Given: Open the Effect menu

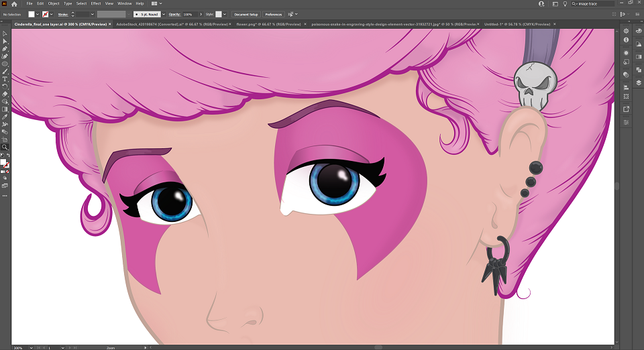Looking at the screenshot, I should (96, 4).
